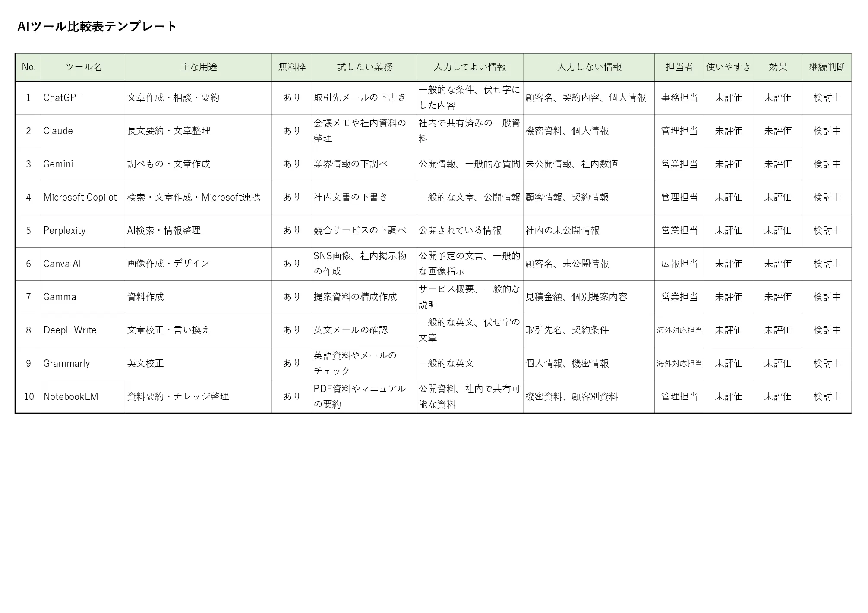Select the 主な用途 column header
This screenshot has width=868, height=613.
click(x=199, y=67)
